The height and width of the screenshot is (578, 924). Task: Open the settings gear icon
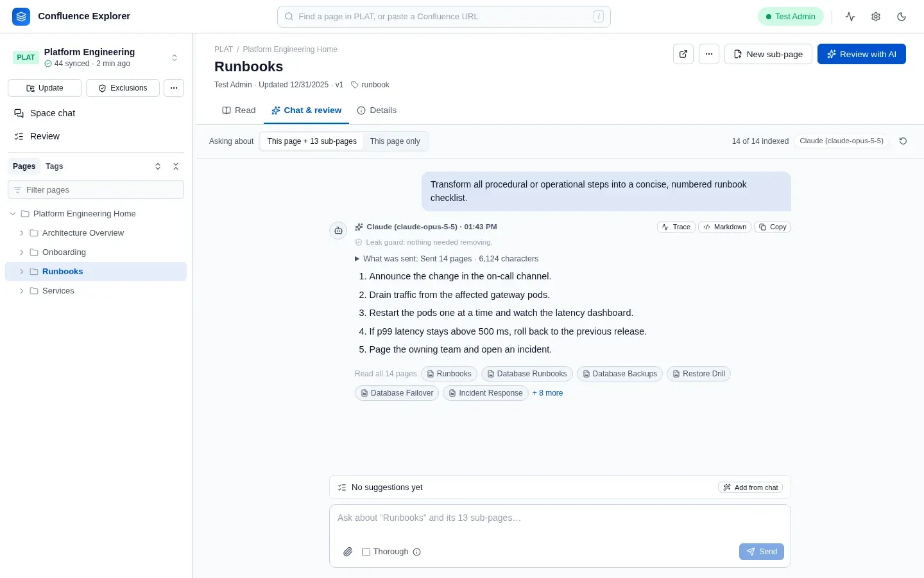click(876, 17)
